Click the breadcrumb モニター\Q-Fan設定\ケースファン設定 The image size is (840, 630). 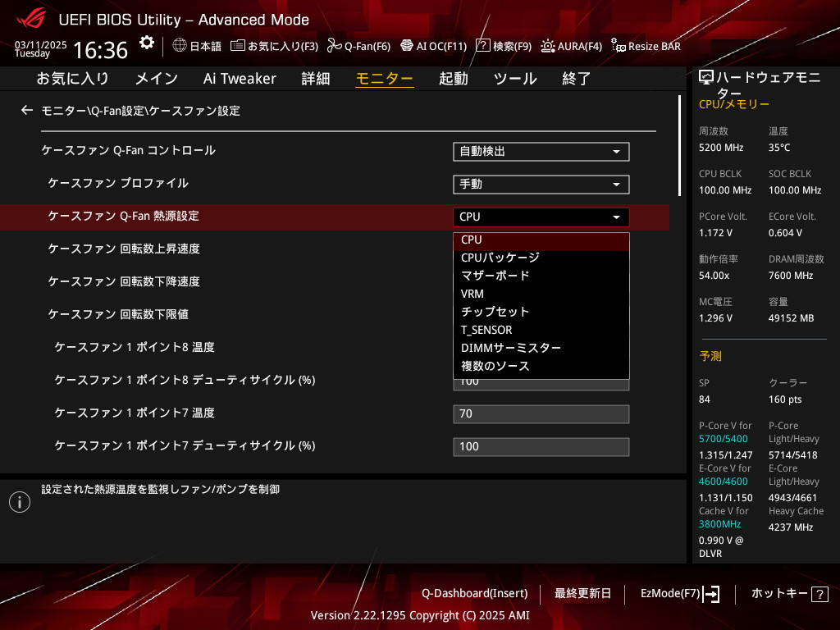coord(141,111)
